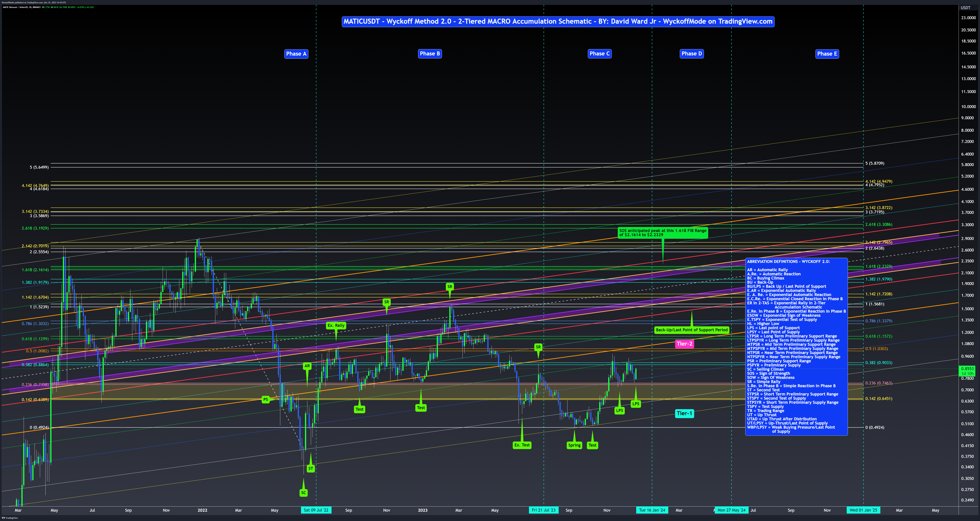980x521 pixels.
Task: Select the AR annotation label
Action: [x=307, y=366]
